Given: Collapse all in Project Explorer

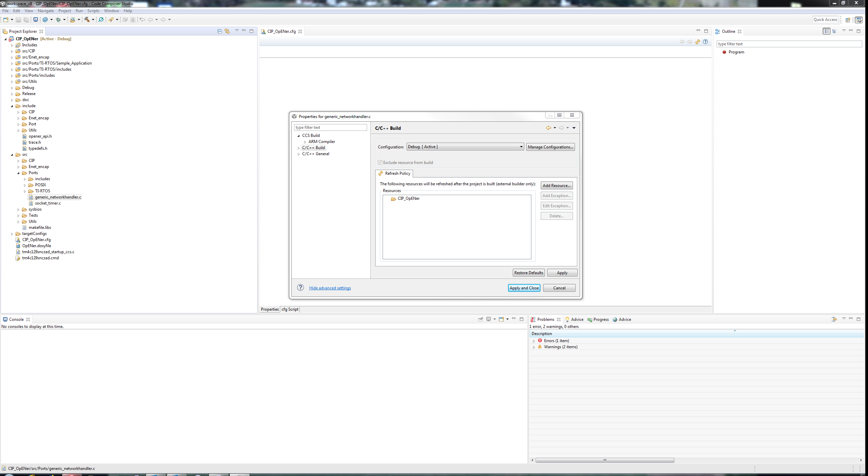Looking at the screenshot, I should click(x=219, y=31).
